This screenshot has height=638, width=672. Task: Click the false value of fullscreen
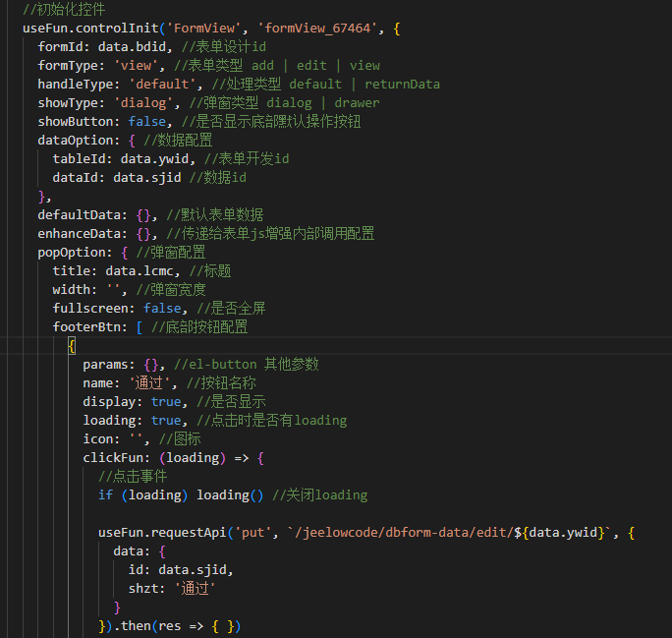point(162,309)
